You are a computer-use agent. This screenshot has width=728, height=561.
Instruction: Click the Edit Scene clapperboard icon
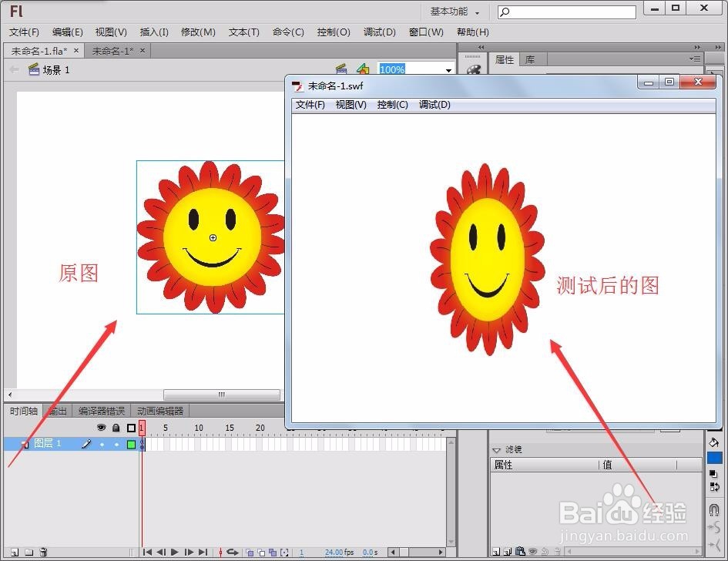pos(341,69)
